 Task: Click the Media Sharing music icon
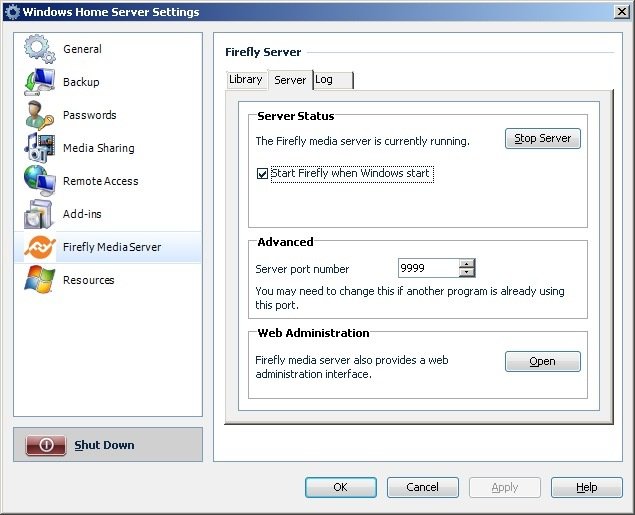coord(39,148)
